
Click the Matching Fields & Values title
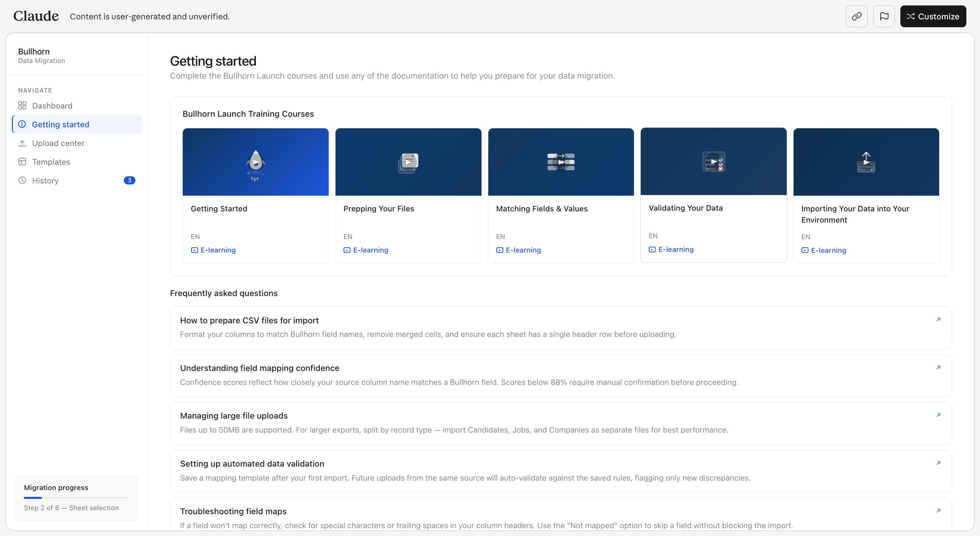542,209
